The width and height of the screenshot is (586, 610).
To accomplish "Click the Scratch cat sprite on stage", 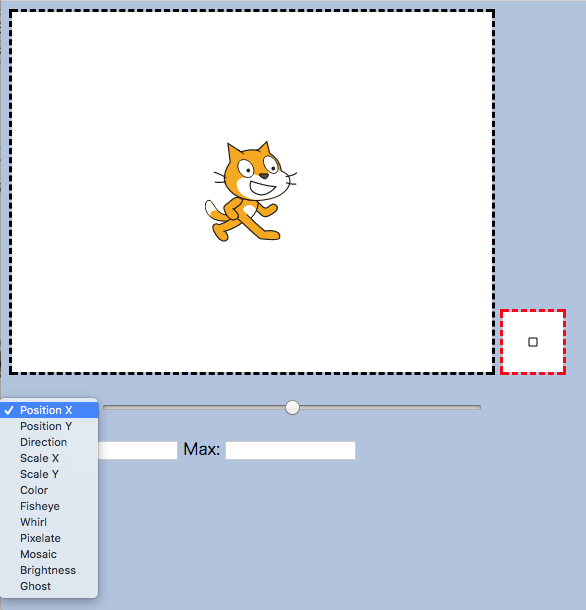I will (251, 191).
